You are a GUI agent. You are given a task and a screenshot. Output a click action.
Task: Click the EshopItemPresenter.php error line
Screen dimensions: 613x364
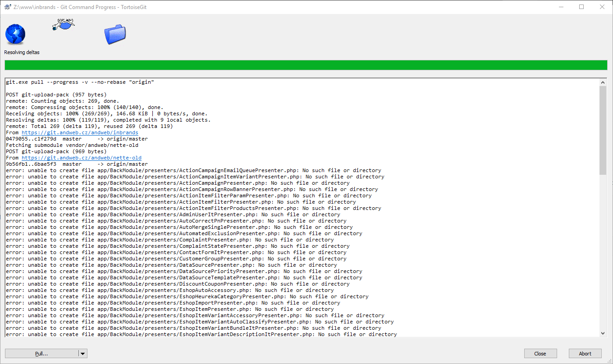(170, 309)
